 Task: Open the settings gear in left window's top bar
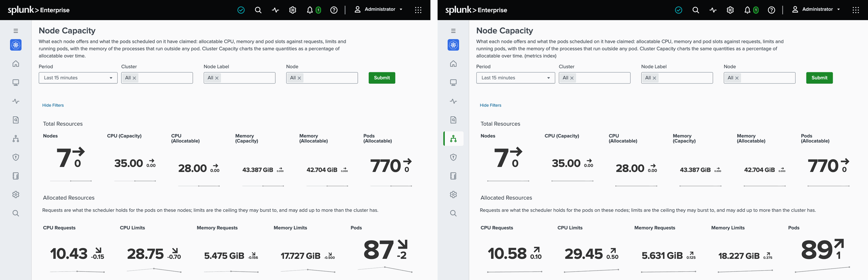tap(292, 10)
